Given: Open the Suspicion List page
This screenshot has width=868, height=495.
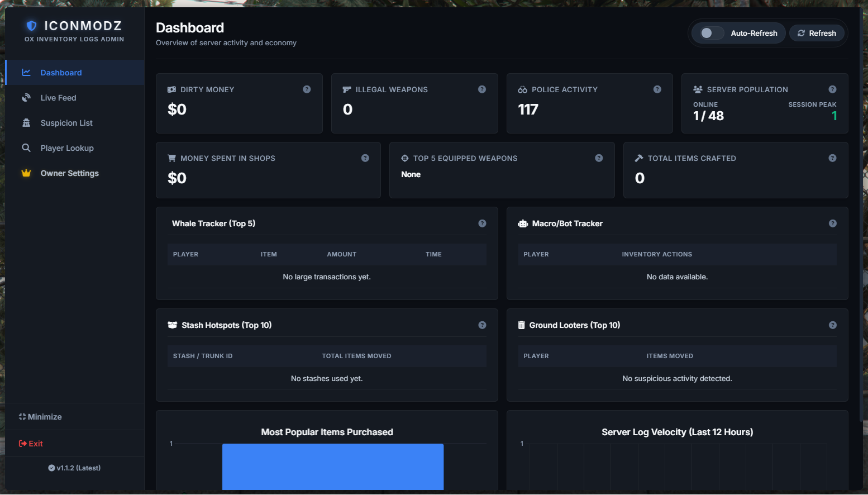Looking at the screenshot, I should coord(75,123).
